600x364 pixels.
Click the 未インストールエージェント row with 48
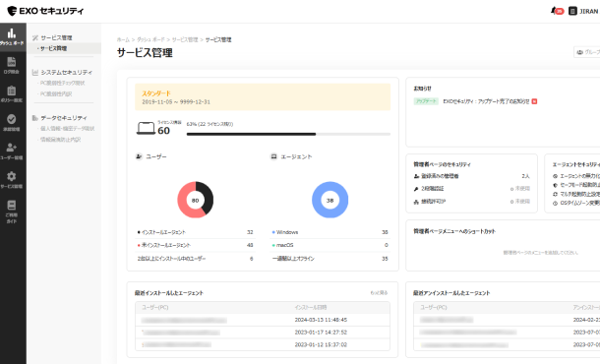click(195, 245)
